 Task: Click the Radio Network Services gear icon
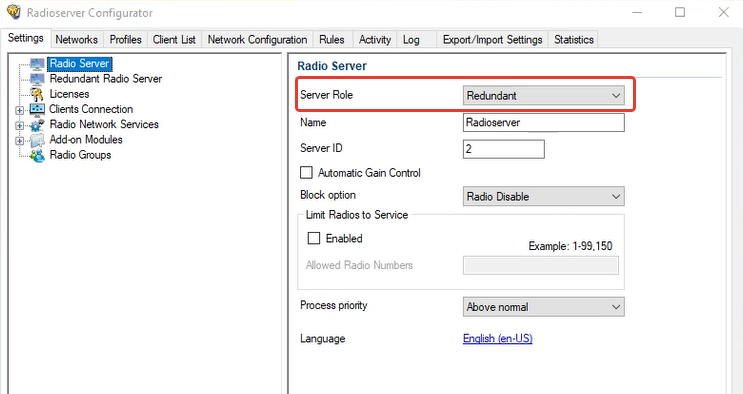pyautogui.click(x=37, y=125)
